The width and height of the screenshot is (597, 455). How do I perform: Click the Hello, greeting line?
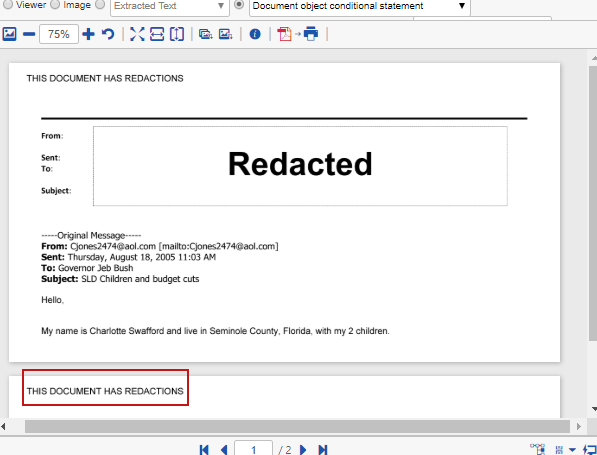coord(53,300)
